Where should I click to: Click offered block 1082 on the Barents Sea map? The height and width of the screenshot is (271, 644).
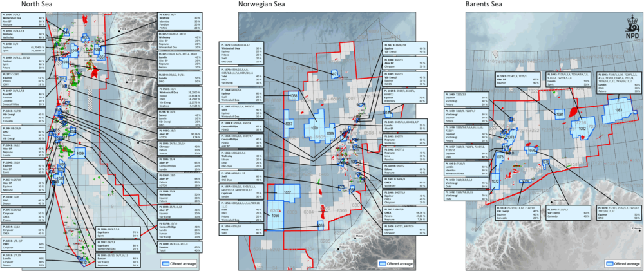tap(582, 128)
